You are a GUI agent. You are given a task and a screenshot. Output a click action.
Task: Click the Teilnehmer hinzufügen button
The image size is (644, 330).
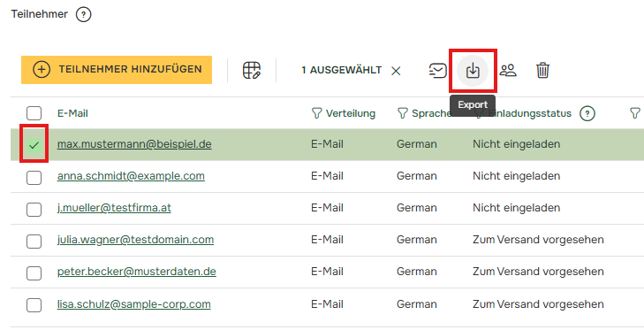pos(117,70)
